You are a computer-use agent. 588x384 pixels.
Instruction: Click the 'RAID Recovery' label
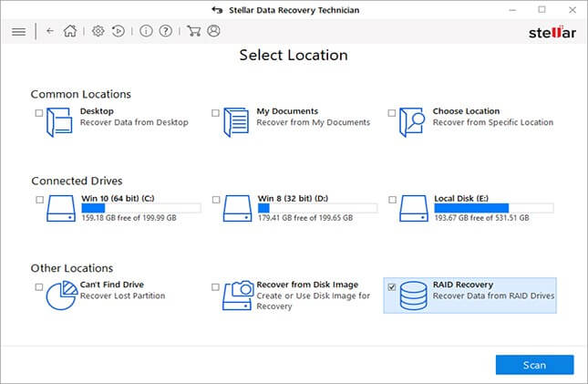pyautogui.click(x=463, y=285)
